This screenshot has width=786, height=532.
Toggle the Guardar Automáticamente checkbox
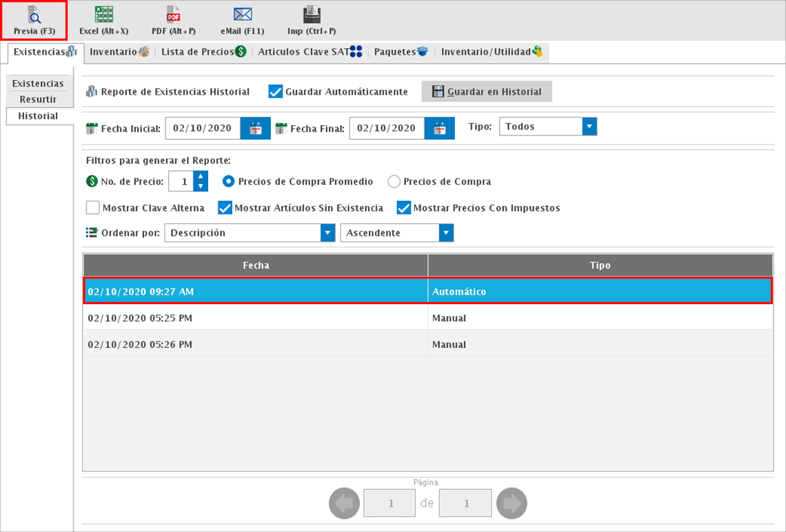276,92
